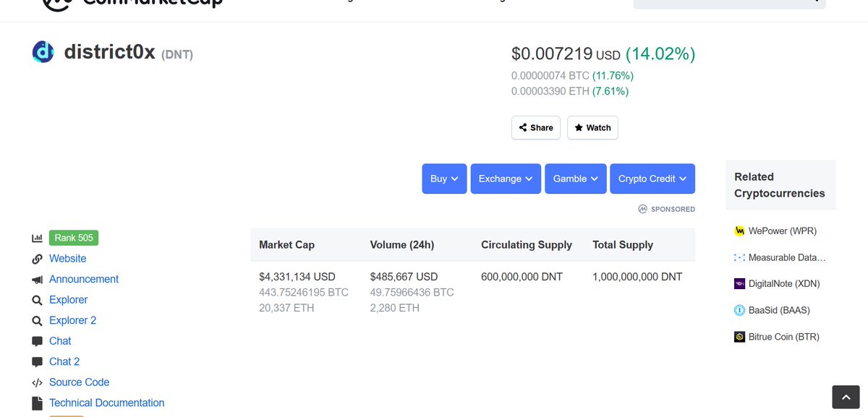868x417 pixels.
Task: Click the BaaSid coin logo icon
Action: click(739, 310)
